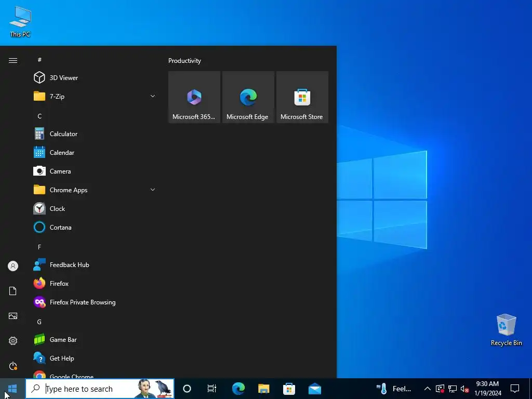Open the Mail app on the taskbar
Image resolution: width=532 pixels, height=399 pixels.
click(315, 389)
